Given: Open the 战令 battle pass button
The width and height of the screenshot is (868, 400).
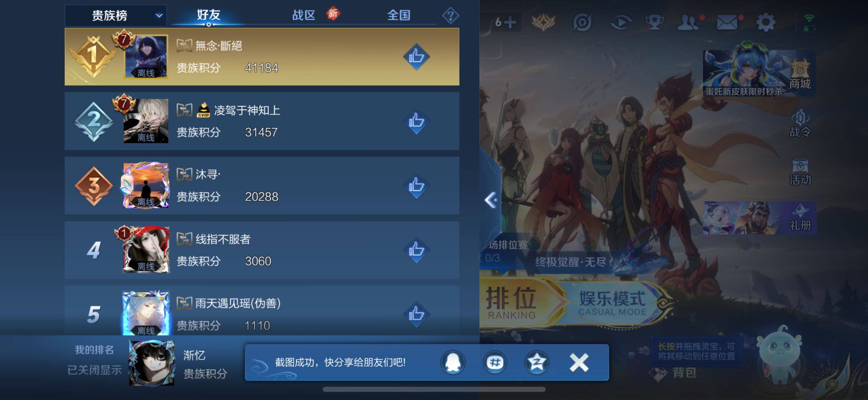Looking at the screenshot, I should click(x=800, y=123).
